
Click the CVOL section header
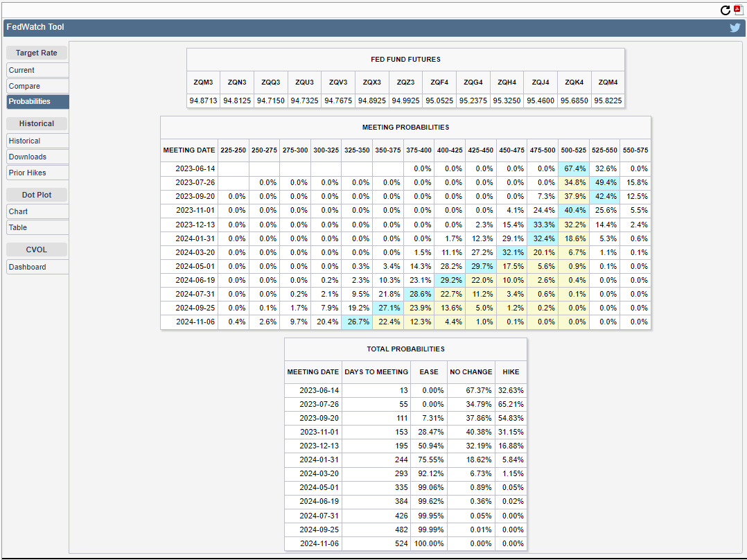tap(37, 250)
